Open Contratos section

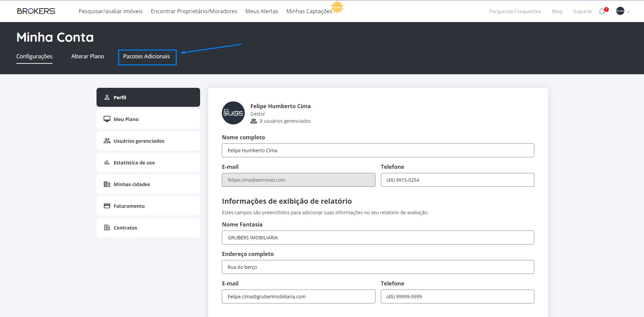coord(148,227)
